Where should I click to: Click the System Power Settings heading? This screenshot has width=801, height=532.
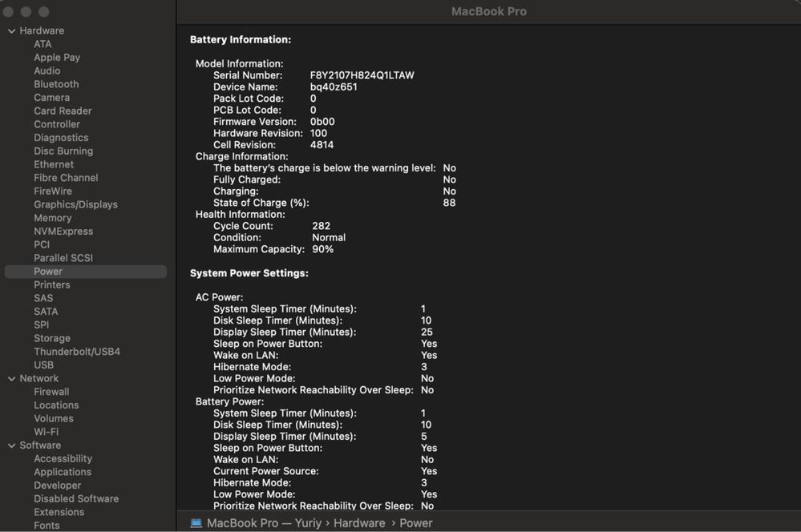(x=249, y=273)
